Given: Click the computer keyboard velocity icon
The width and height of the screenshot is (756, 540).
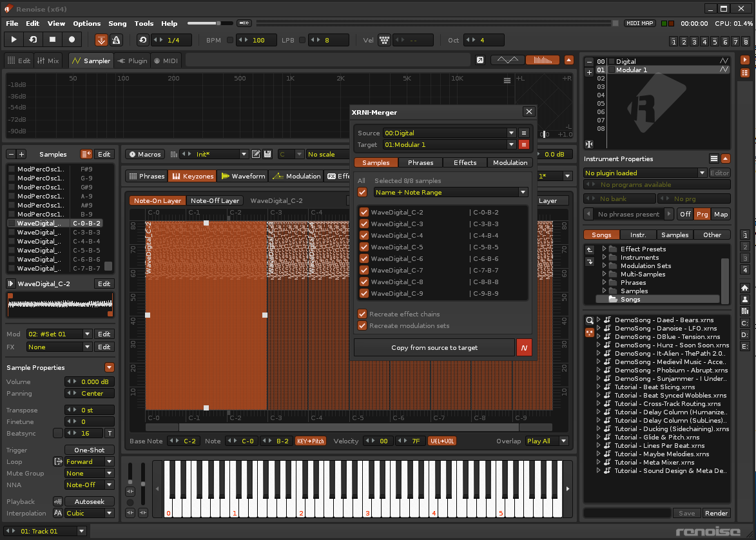Looking at the screenshot, I should coord(384,40).
